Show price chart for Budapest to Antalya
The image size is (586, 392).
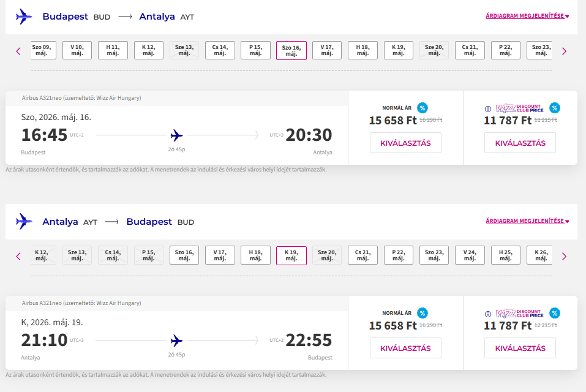click(x=527, y=16)
